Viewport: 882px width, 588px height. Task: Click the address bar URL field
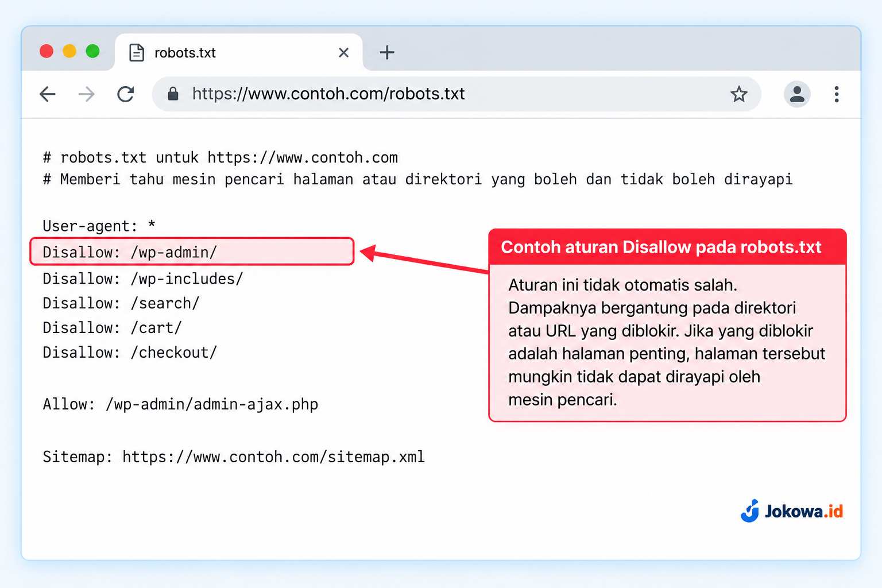click(457, 94)
